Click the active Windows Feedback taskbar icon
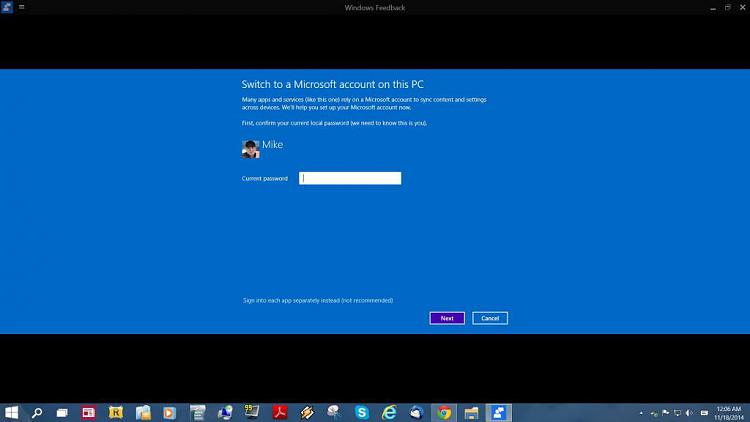Viewport: 750px width, 422px height. tap(498, 412)
